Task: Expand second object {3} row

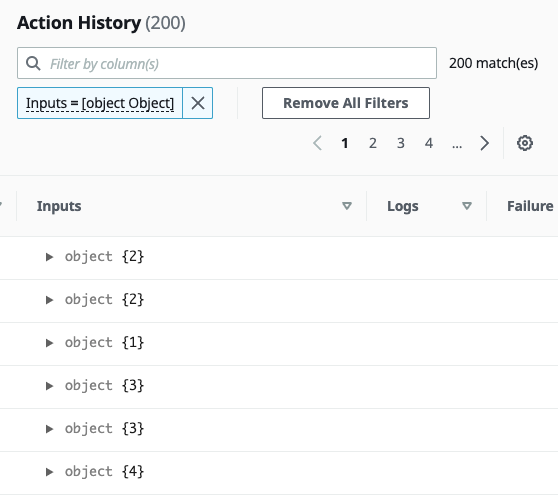Action: (49, 429)
